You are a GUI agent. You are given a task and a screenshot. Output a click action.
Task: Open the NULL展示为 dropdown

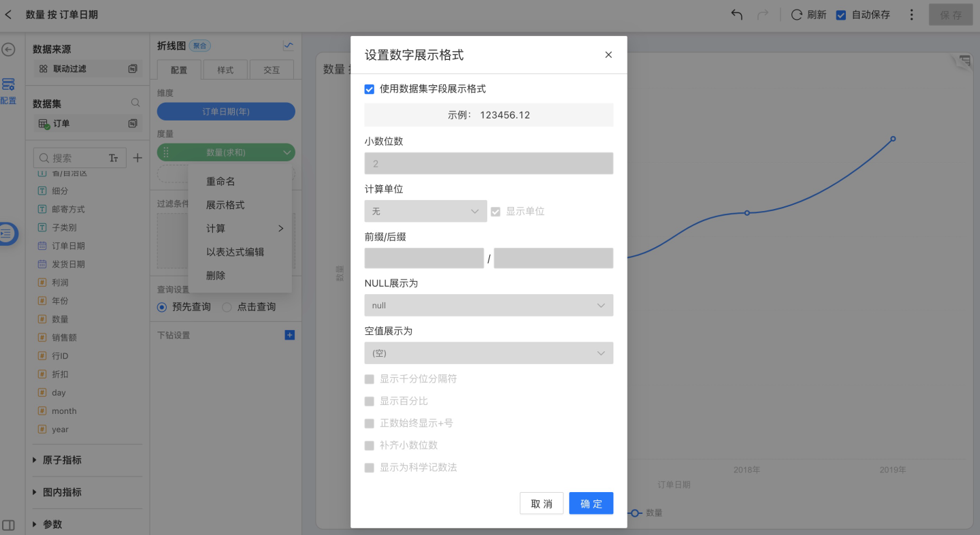click(489, 305)
